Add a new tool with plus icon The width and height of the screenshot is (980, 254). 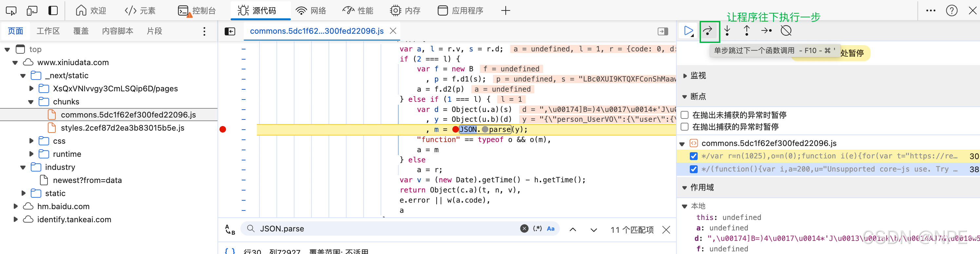[505, 11]
